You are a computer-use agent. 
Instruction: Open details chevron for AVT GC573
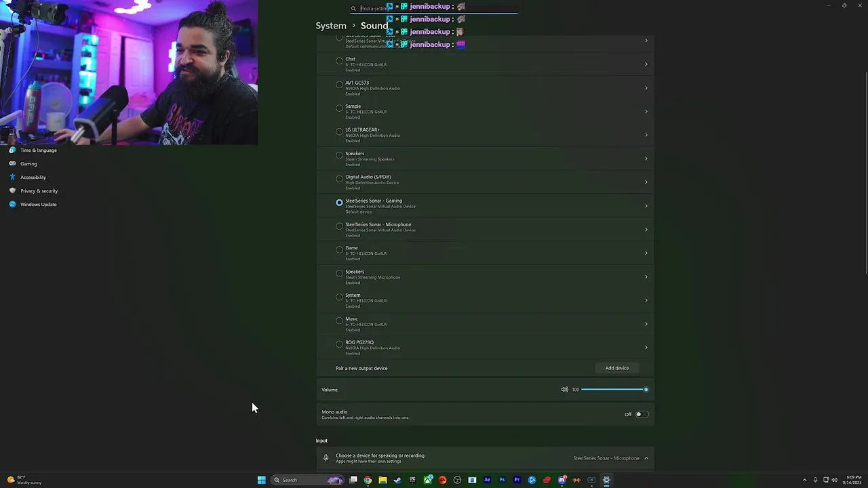click(x=646, y=88)
